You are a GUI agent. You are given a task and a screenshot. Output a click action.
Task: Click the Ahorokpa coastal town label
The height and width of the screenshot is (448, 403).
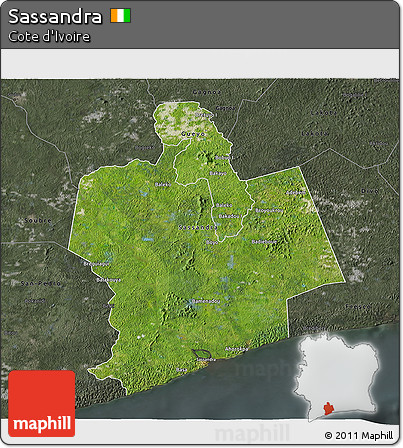click(x=236, y=349)
